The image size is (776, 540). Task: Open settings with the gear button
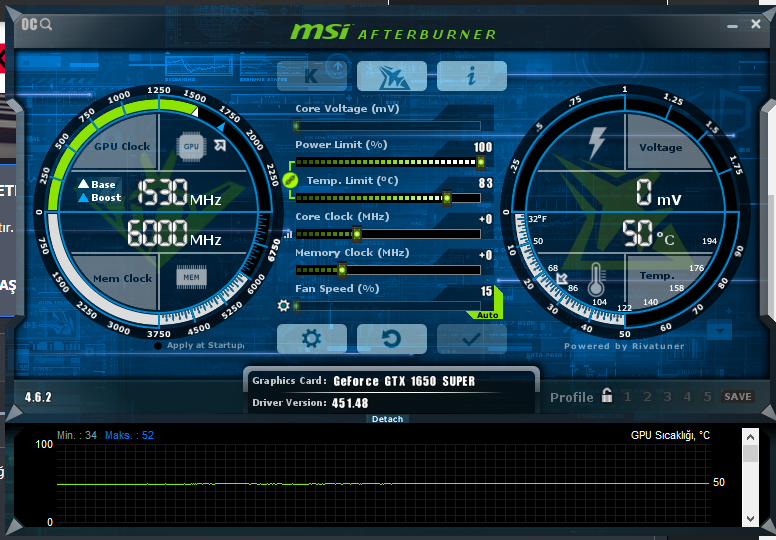click(312, 339)
